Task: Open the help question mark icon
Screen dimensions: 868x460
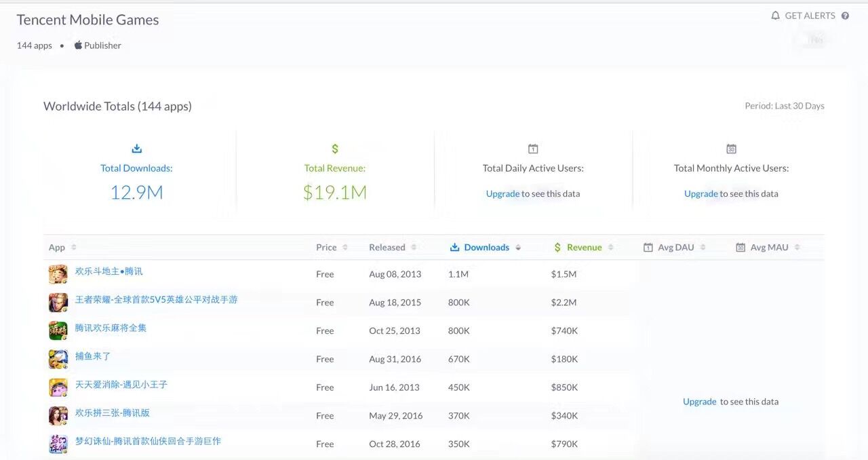Action: 845,16
